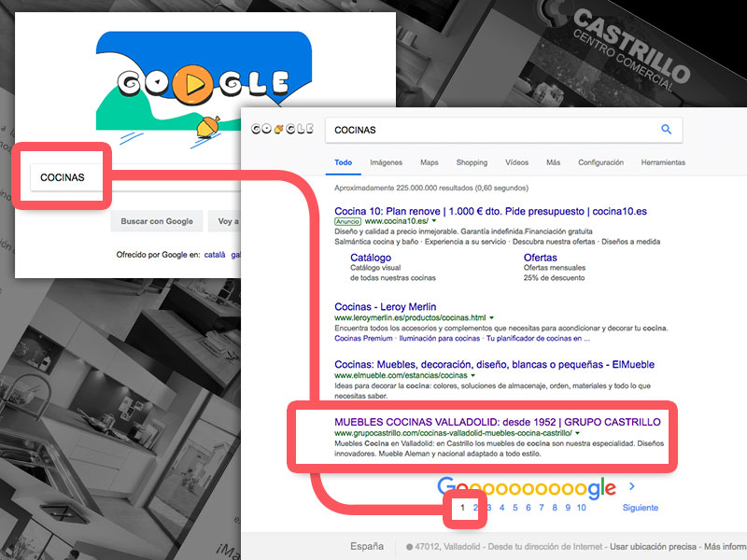Switch the language to català
Viewport: 747px width, 560px height.
point(215,255)
